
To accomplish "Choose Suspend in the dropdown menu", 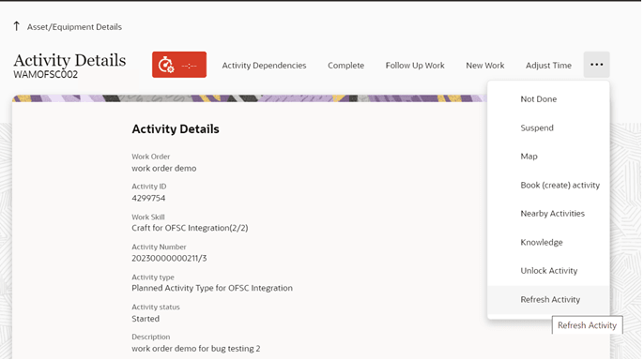I will [548, 127].
